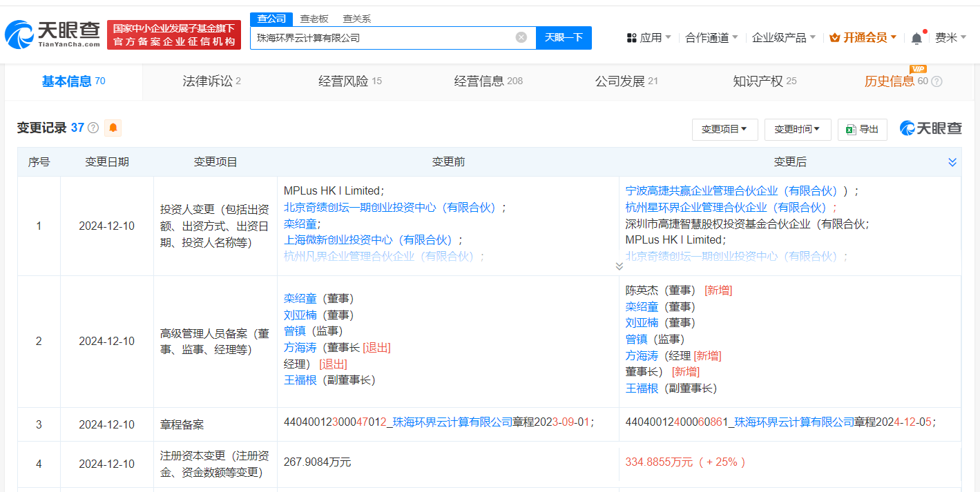Switch to 经营信息 tab

[x=488, y=81]
